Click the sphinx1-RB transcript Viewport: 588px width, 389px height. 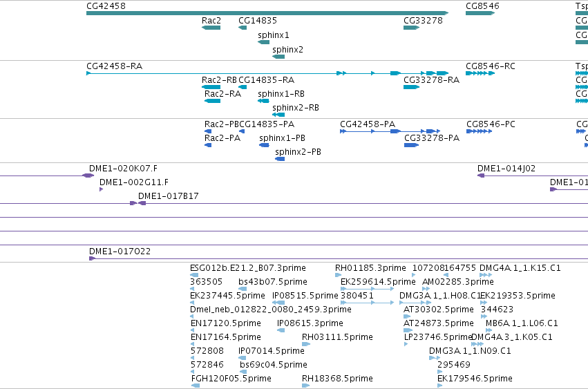click(264, 101)
